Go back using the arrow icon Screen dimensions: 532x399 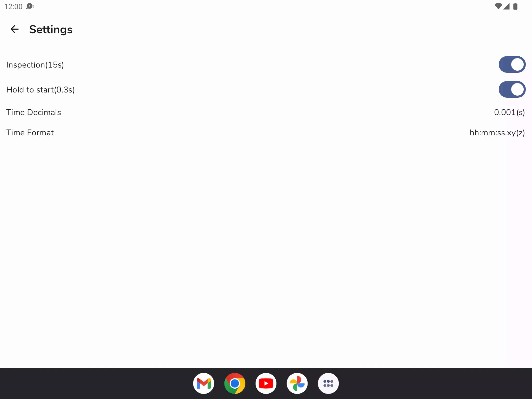pyautogui.click(x=15, y=29)
